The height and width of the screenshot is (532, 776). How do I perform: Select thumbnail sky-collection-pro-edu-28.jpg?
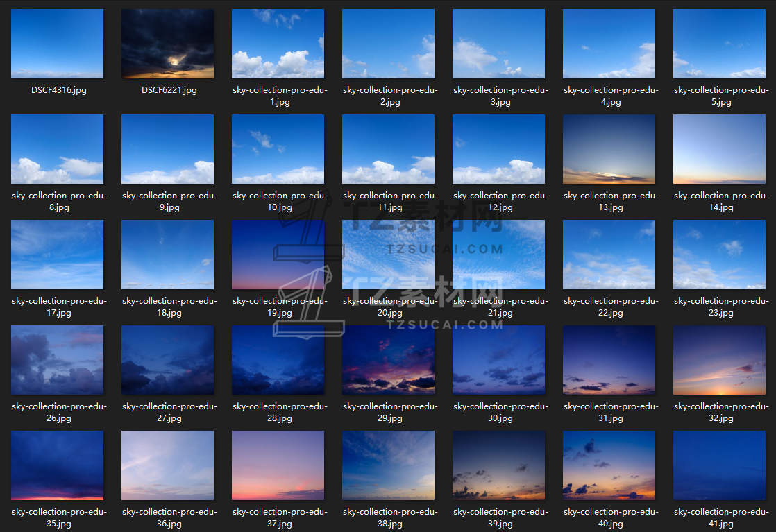(278, 359)
